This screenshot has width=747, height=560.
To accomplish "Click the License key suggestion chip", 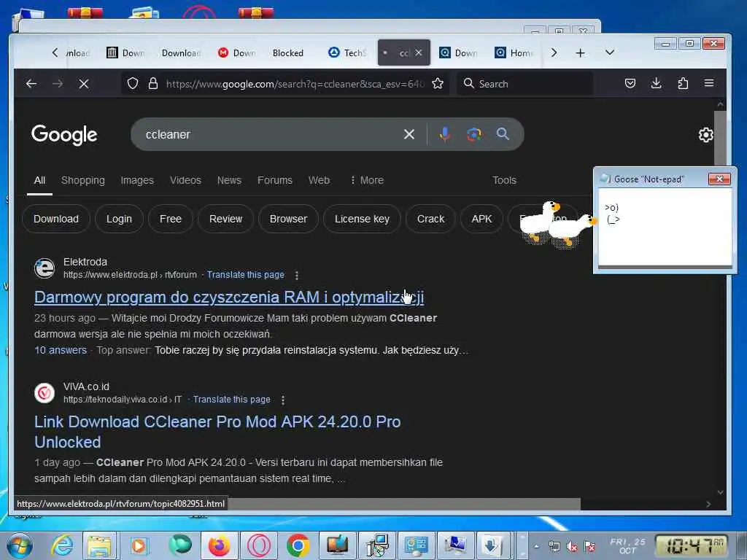I will 362,219.
